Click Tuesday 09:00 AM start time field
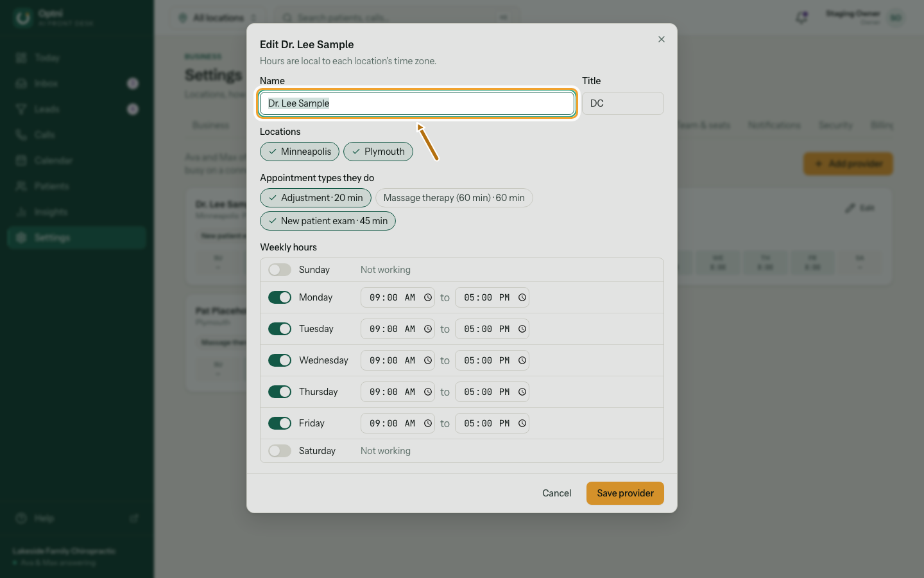The width and height of the screenshot is (924, 578). (x=398, y=329)
